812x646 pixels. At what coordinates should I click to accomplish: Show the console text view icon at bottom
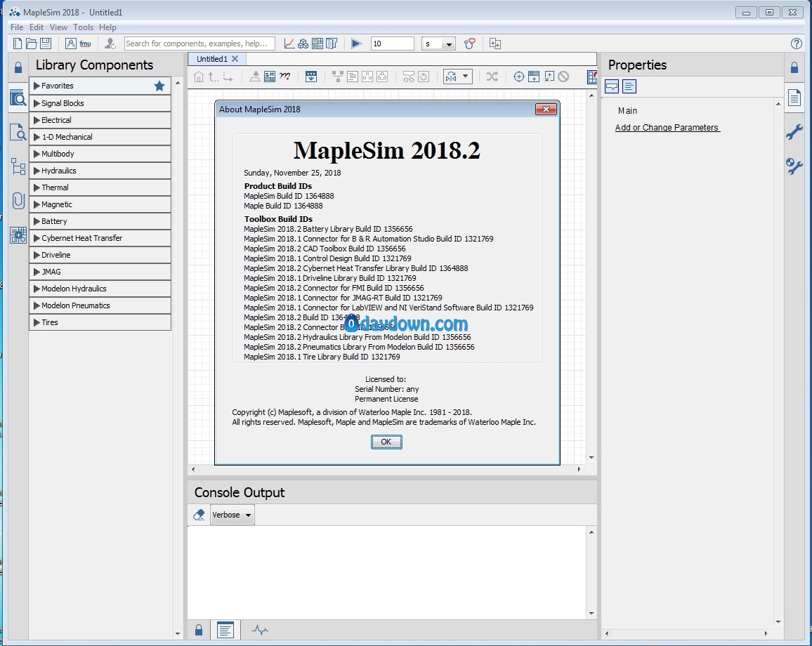(225, 630)
